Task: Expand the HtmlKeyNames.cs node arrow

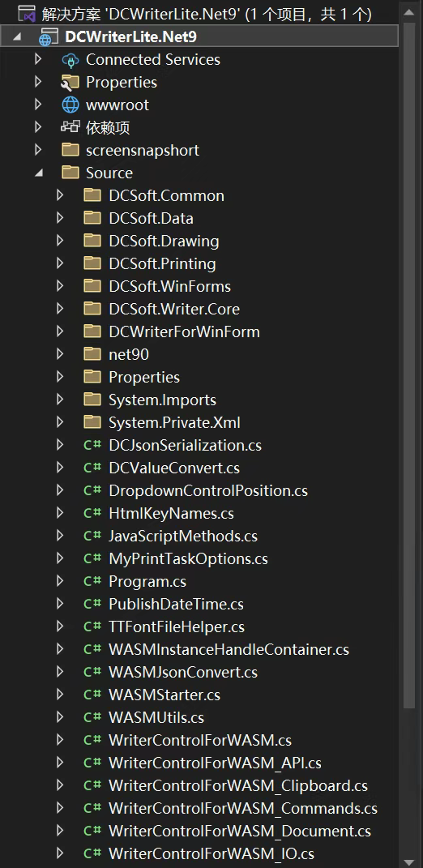Action: click(60, 513)
